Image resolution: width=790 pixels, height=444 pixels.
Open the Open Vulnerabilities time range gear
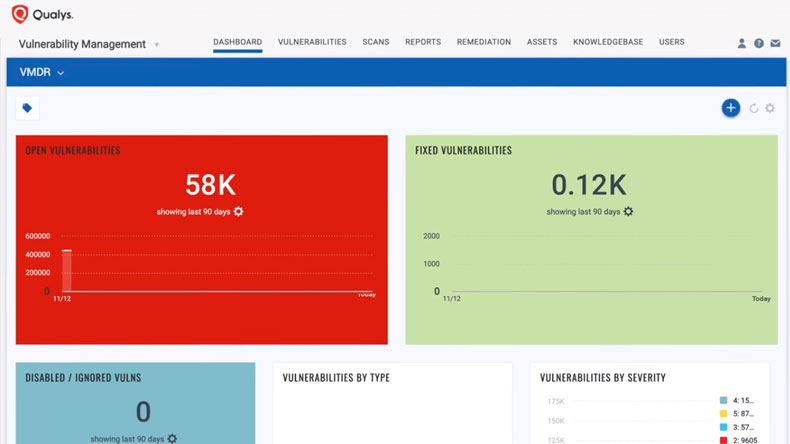pyautogui.click(x=238, y=212)
